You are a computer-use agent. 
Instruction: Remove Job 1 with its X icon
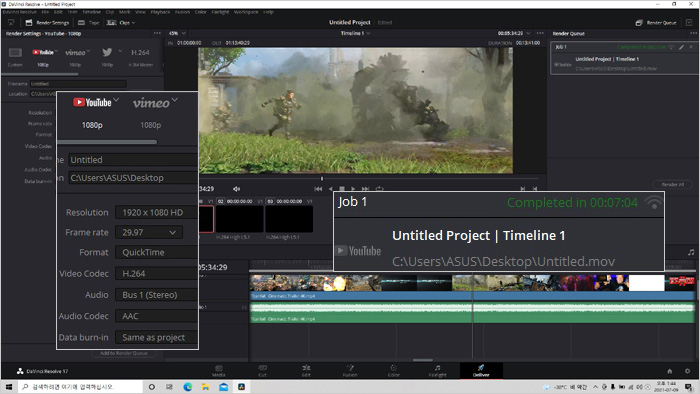pos(691,47)
